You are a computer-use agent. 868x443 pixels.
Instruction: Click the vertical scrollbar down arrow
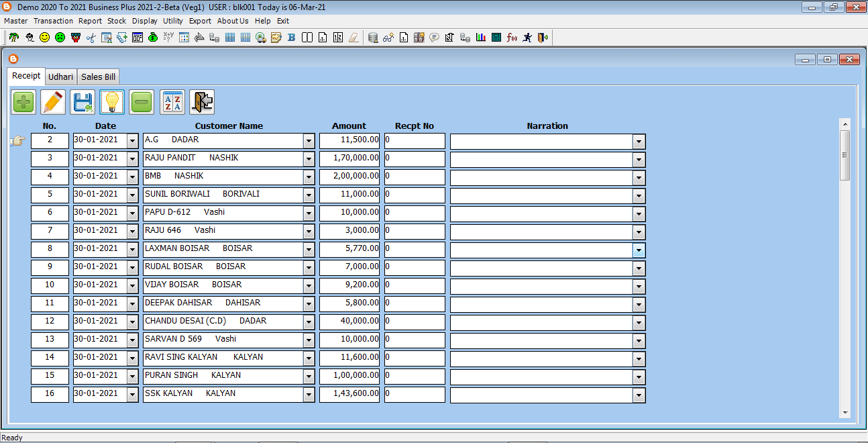(x=845, y=413)
